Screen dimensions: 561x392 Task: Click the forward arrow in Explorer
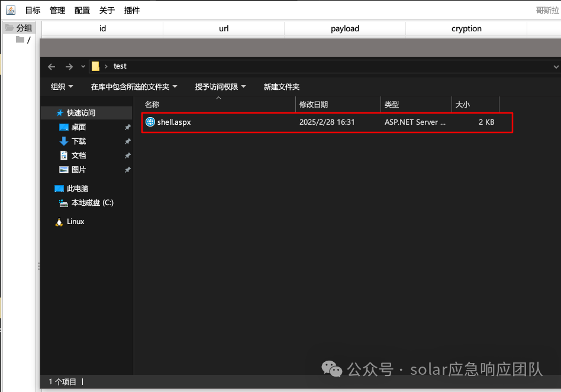tap(69, 66)
